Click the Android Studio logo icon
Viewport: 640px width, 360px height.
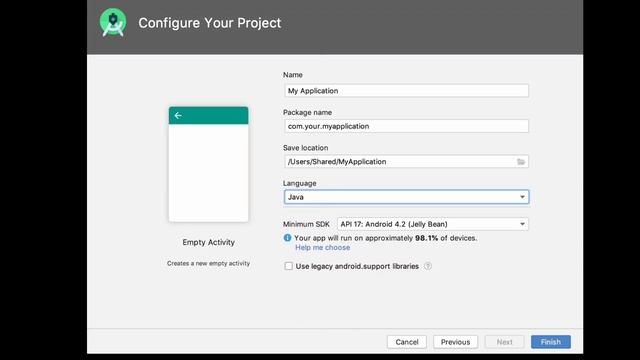[x=113, y=23]
